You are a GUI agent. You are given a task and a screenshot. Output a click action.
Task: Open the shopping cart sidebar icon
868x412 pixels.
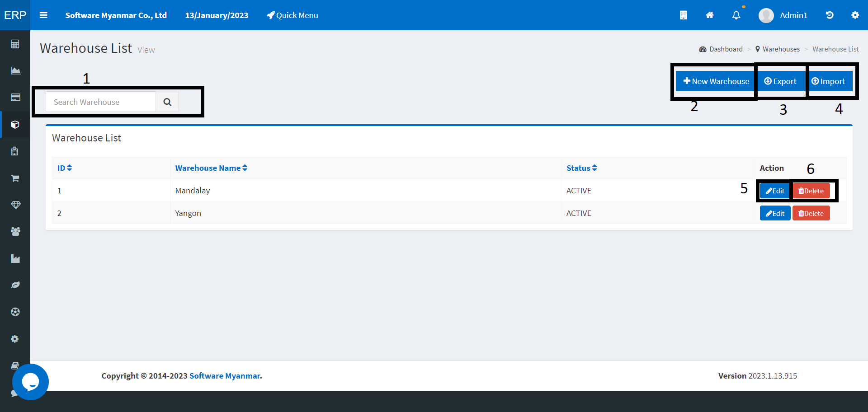(15, 178)
